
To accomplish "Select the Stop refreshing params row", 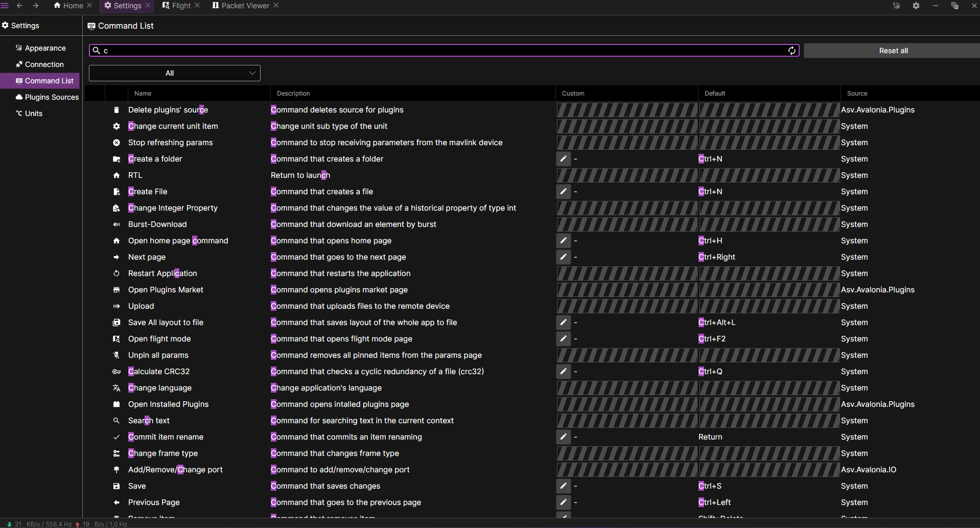I will coord(531,143).
